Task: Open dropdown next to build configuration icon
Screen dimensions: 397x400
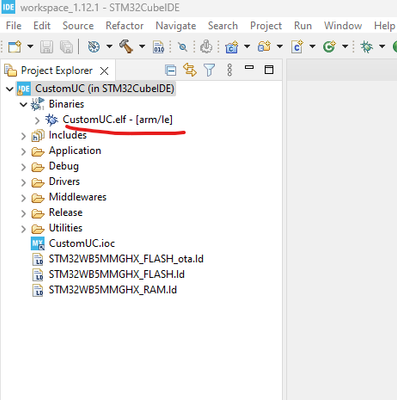Action: [109, 47]
